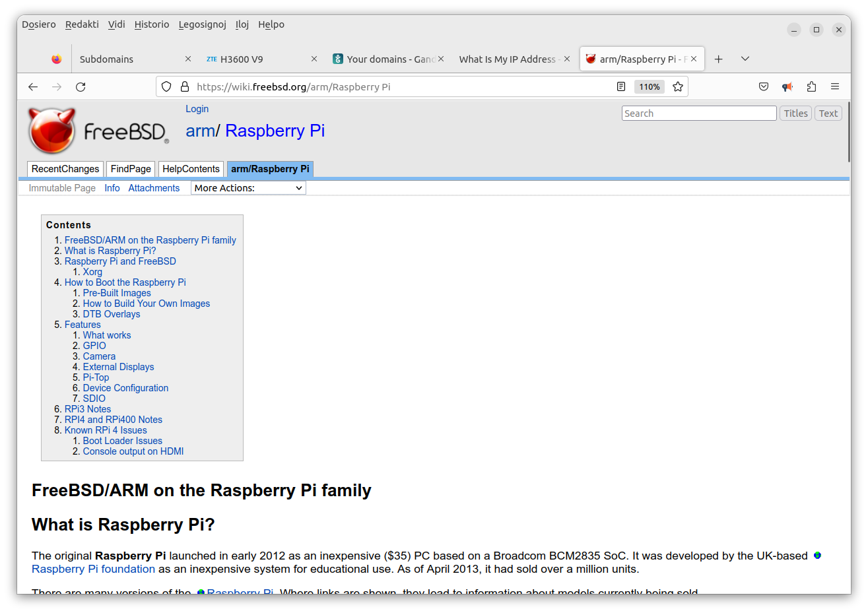Open the megaphone What's New icon
The width and height of the screenshot is (868, 613).
(787, 86)
